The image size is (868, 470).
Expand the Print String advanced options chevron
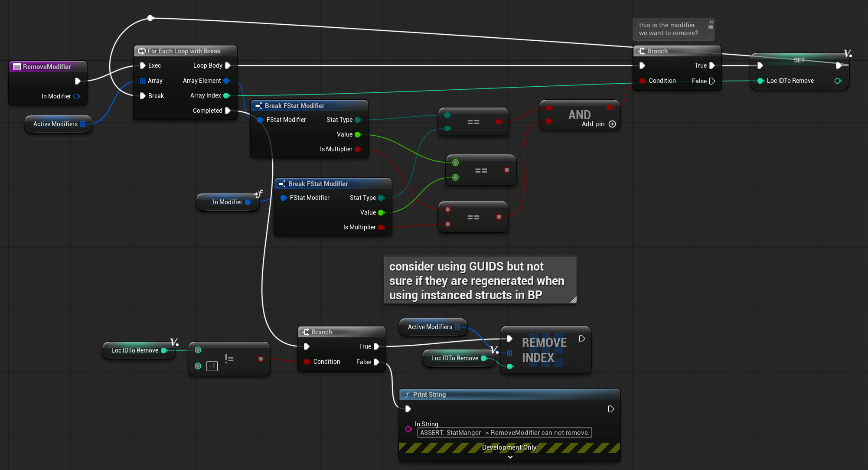pyautogui.click(x=510, y=457)
